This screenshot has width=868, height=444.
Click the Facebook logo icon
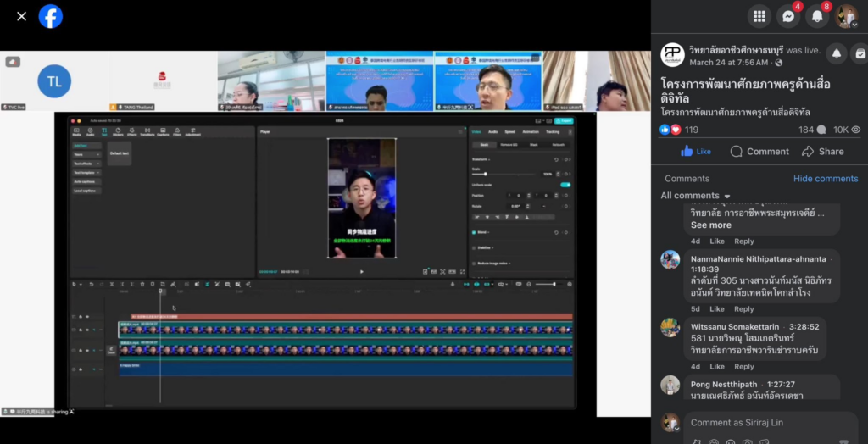pyautogui.click(x=51, y=16)
